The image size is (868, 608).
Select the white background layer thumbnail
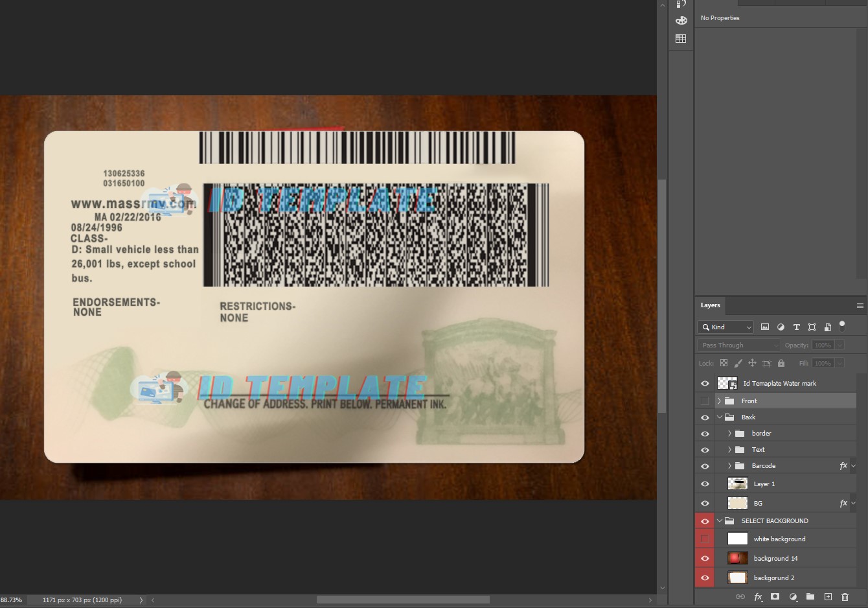738,539
